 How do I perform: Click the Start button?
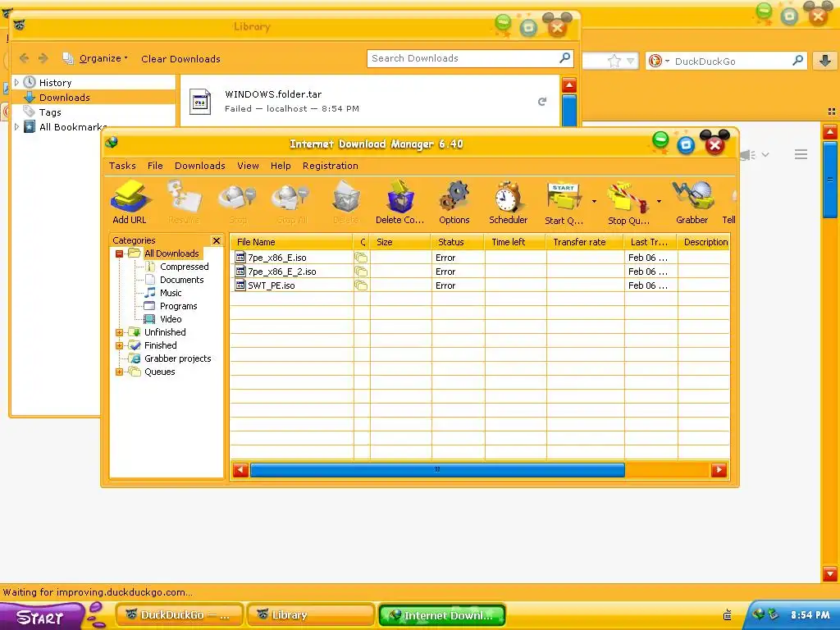41,617
